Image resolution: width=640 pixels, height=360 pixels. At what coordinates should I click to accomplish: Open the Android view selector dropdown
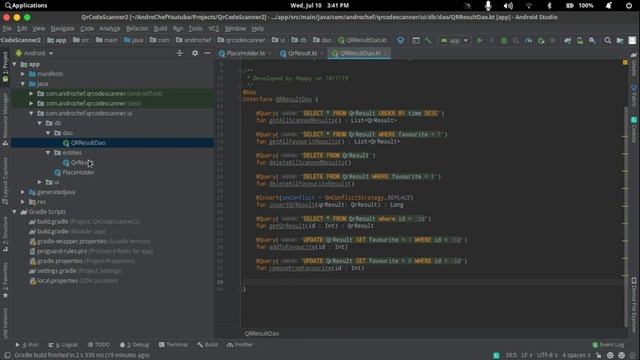[35, 53]
